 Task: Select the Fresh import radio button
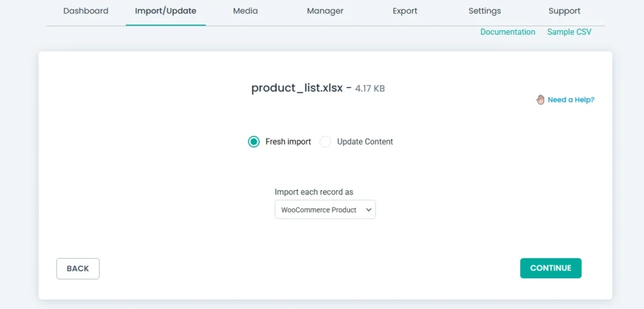point(253,142)
